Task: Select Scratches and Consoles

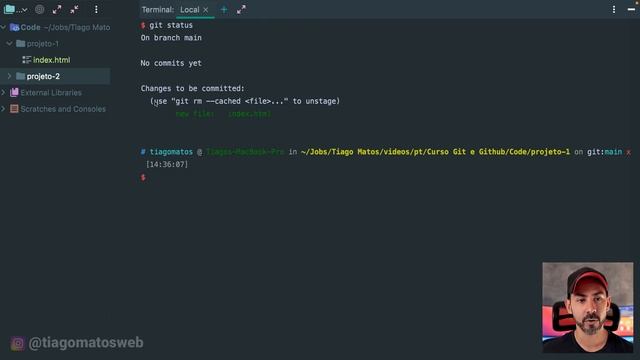Action: pyautogui.click(x=63, y=109)
